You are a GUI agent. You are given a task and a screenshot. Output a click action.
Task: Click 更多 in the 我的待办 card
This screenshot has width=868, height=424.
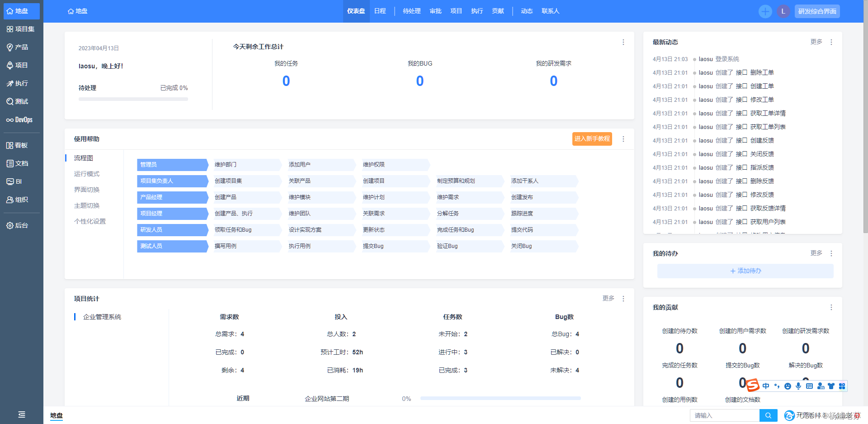(x=816, y=253)
